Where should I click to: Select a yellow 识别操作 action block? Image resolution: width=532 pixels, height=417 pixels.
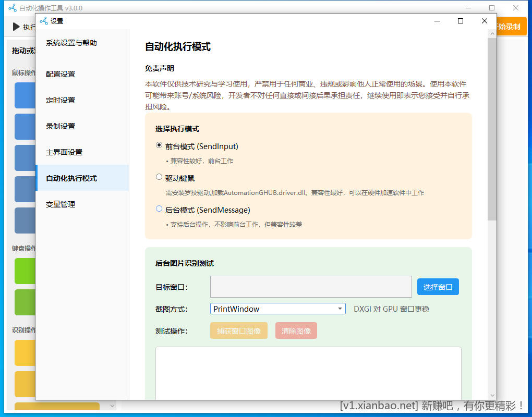coord(25,353)
